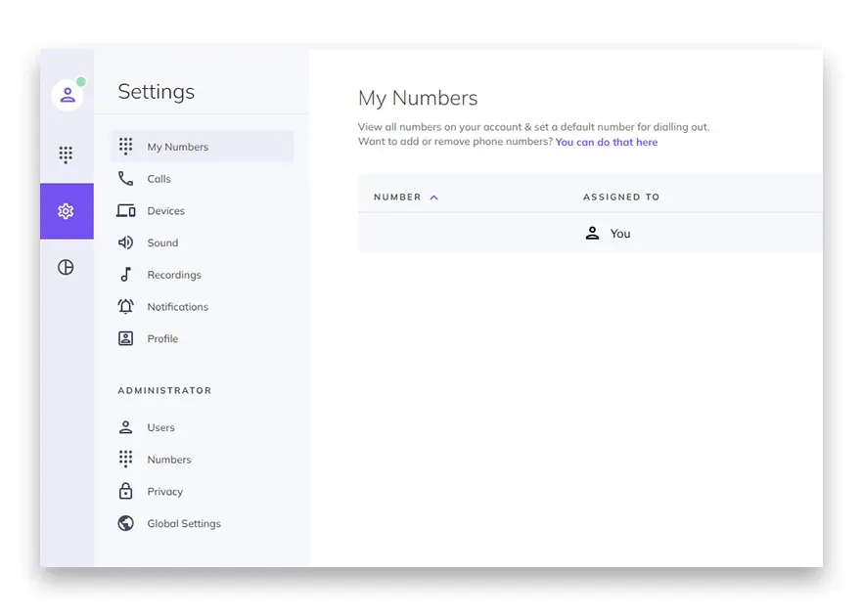
Task: Select the number row assigned to You
Action: tap(590, 233)
